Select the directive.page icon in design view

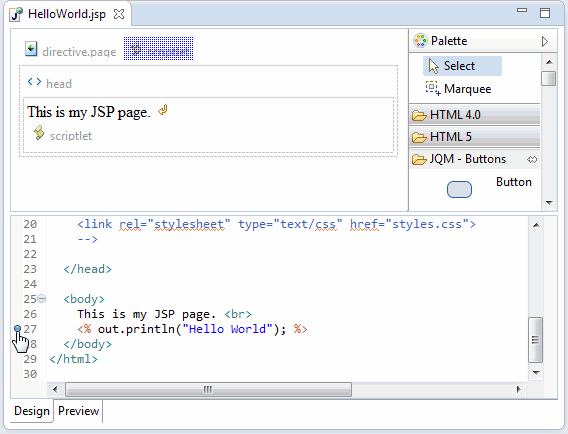click(31, 49)
